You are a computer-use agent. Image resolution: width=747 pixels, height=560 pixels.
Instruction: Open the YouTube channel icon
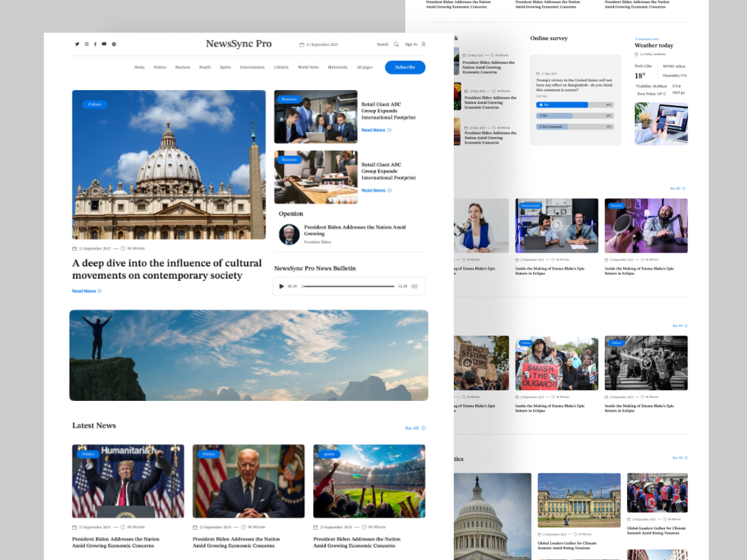(x=105, y=44)
